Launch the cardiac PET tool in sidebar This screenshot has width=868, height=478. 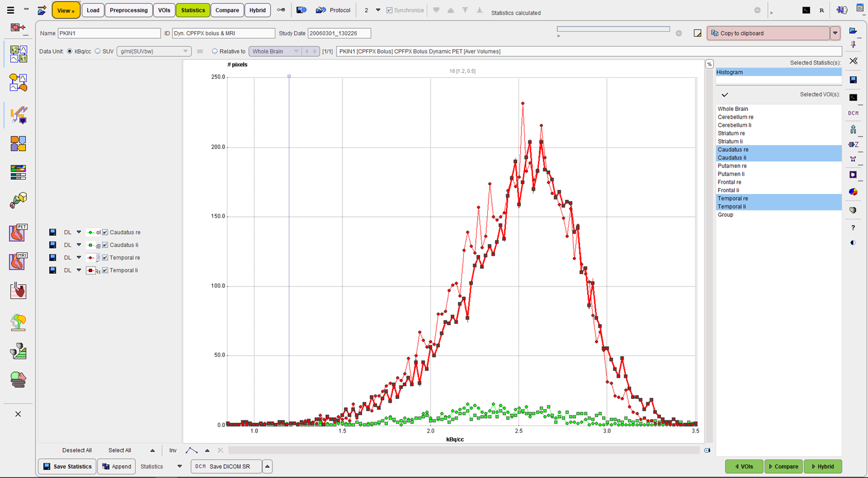coord(18,232)
